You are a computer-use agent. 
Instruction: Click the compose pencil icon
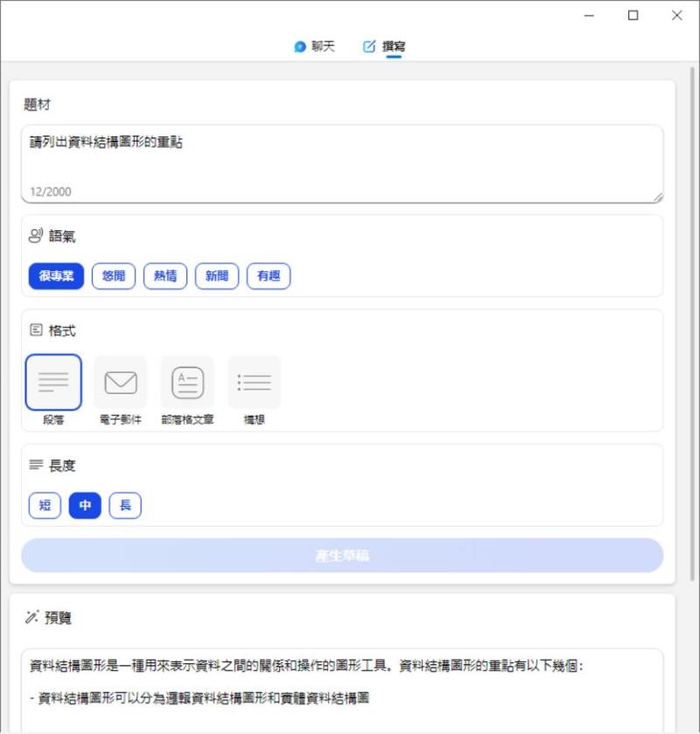click(x=369, y=46)
